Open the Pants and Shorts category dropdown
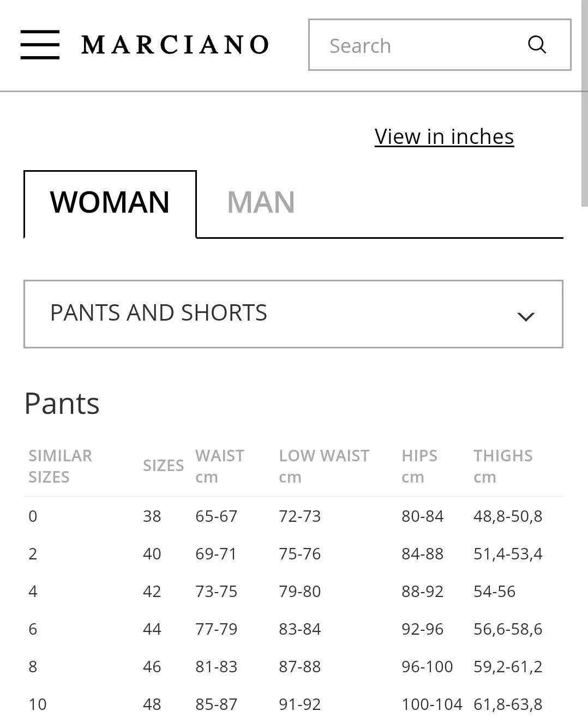 [293, 314]
